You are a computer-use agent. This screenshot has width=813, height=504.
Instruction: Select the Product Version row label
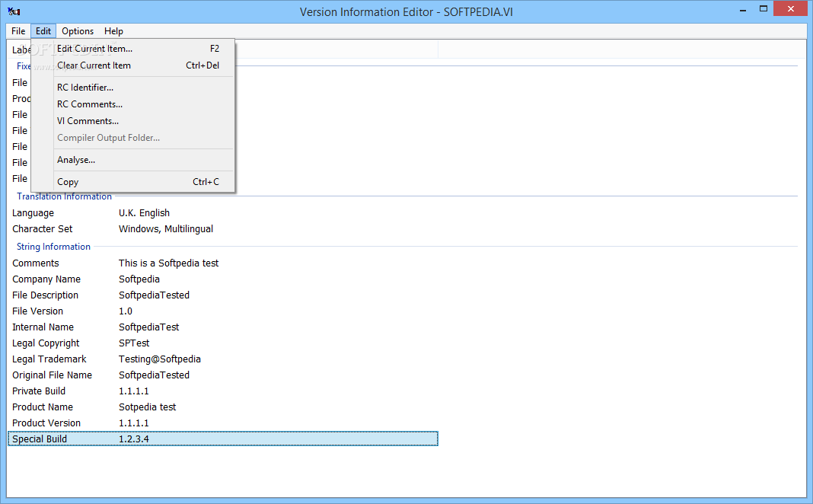click(x=46, y=423)
